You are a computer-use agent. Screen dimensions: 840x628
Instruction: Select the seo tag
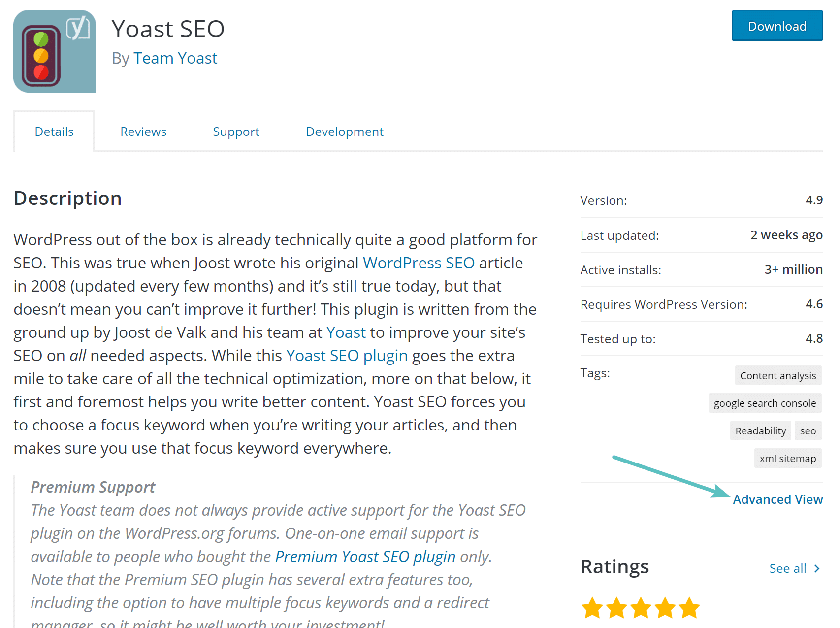(808, 430)
